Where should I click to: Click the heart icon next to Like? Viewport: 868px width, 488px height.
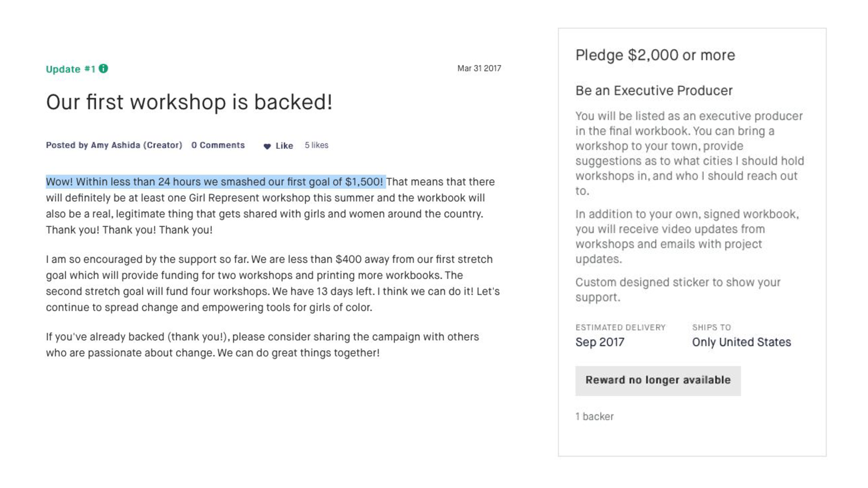[x=267, y=146]
